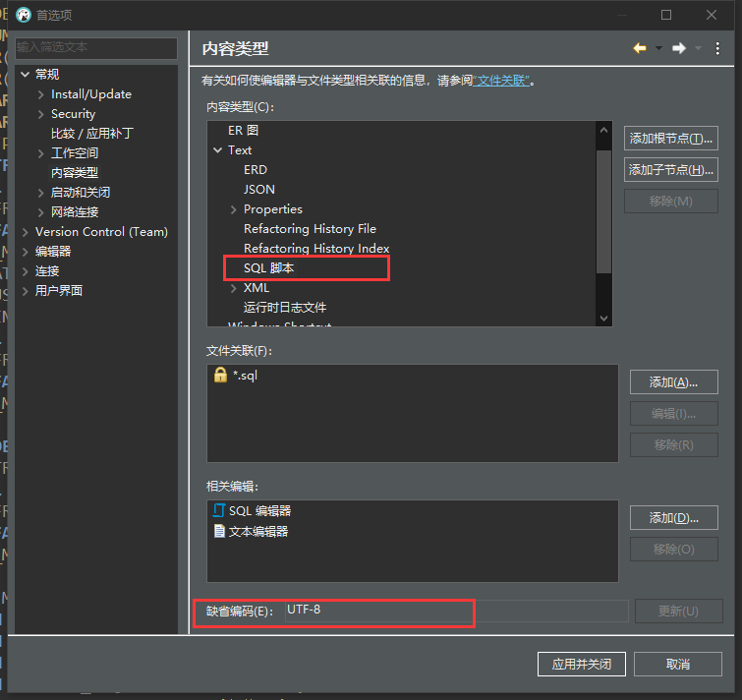Select JSON content type
The width and height of the screenshot is (742, 700).
(x=259, y=190)
